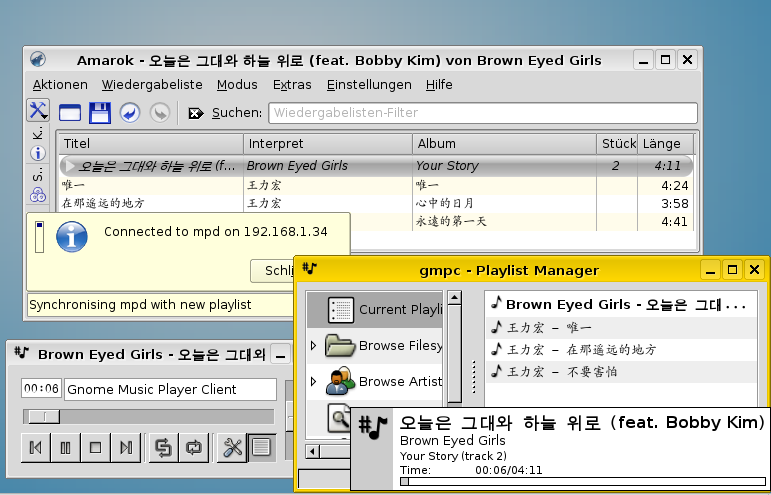Select 王力宏 – 不要害怕 in gmpc playlist
This screenshot has width=771, height=495.
(621, 372)
